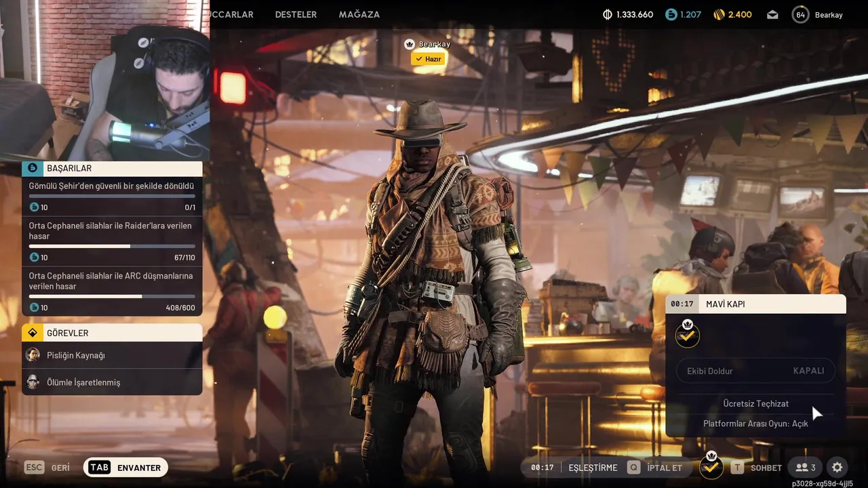Click the bottom-bar ready checkmark crown icon
The image size is (868, 488).
tap(711, 466)
